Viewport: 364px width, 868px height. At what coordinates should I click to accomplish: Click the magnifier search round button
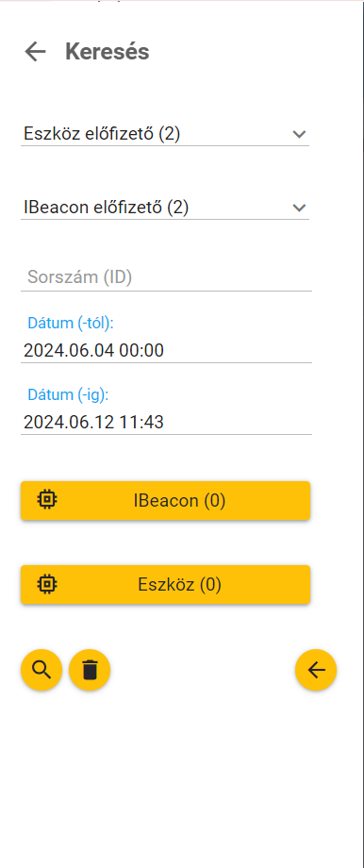pos(41,670)
